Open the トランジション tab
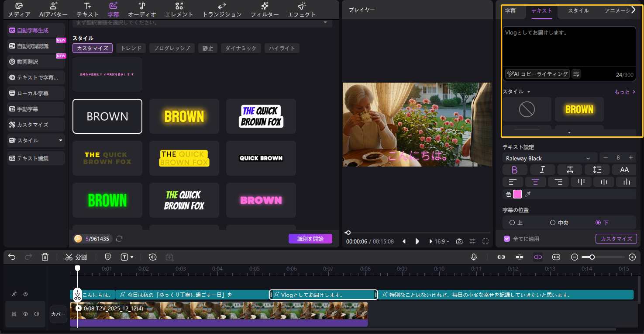The image size is (644, 334). point(222,10)
